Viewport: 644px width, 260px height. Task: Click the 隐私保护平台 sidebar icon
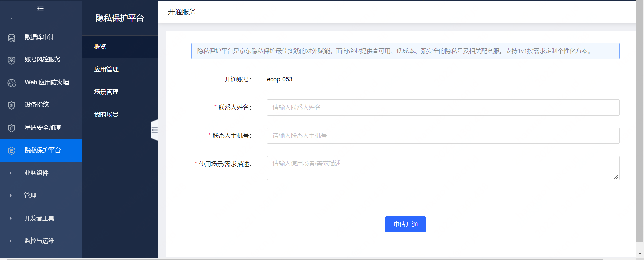point(12,150)
